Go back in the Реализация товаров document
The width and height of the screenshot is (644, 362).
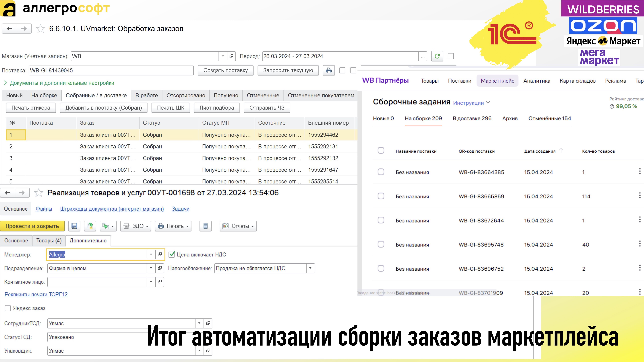pyautogui.click(x=8, y=193)
